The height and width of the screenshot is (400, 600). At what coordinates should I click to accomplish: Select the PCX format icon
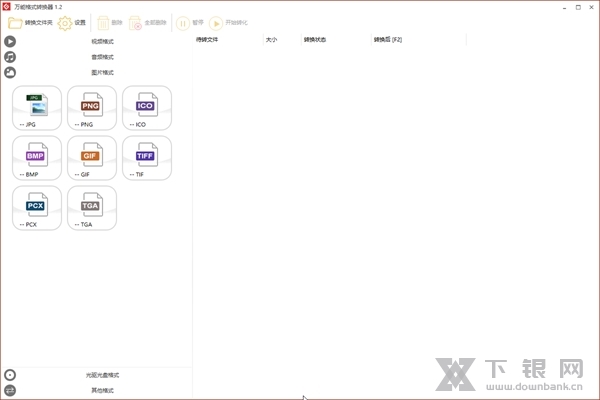tap(37, 208)
